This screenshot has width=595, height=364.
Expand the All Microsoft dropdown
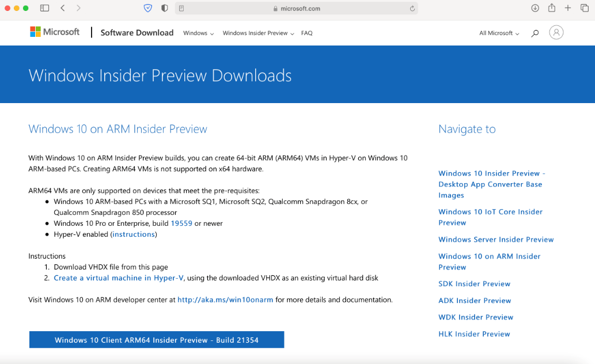pos(499,33)
